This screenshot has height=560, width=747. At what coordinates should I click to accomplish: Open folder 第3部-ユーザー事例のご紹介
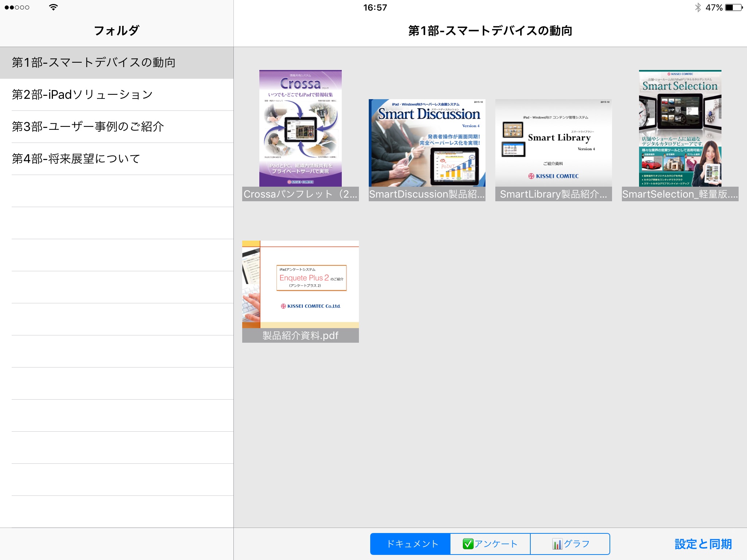click(x=117, y=127)
